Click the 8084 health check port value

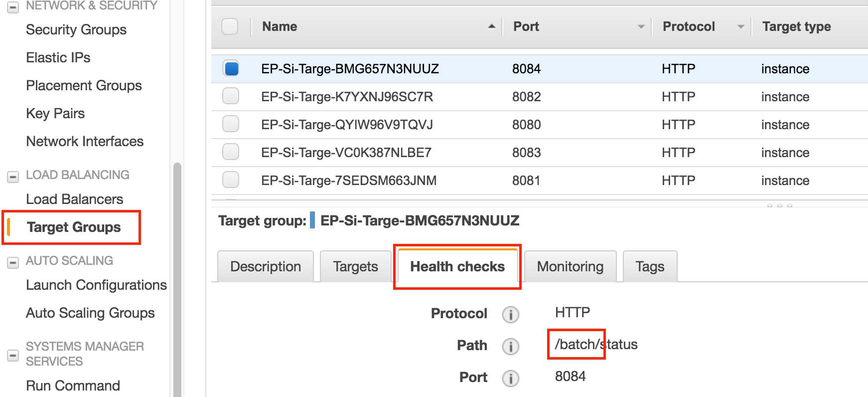click(x=570, y=377)
